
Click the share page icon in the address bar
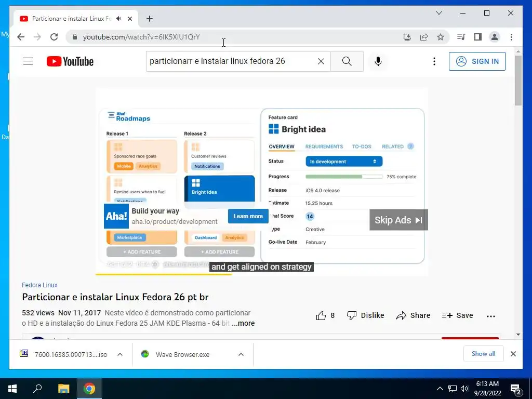click(x=424, y=37)
